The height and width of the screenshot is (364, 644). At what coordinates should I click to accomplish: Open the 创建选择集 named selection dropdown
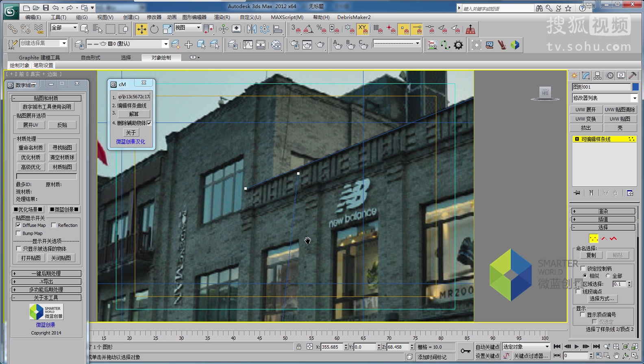[43, 43]
